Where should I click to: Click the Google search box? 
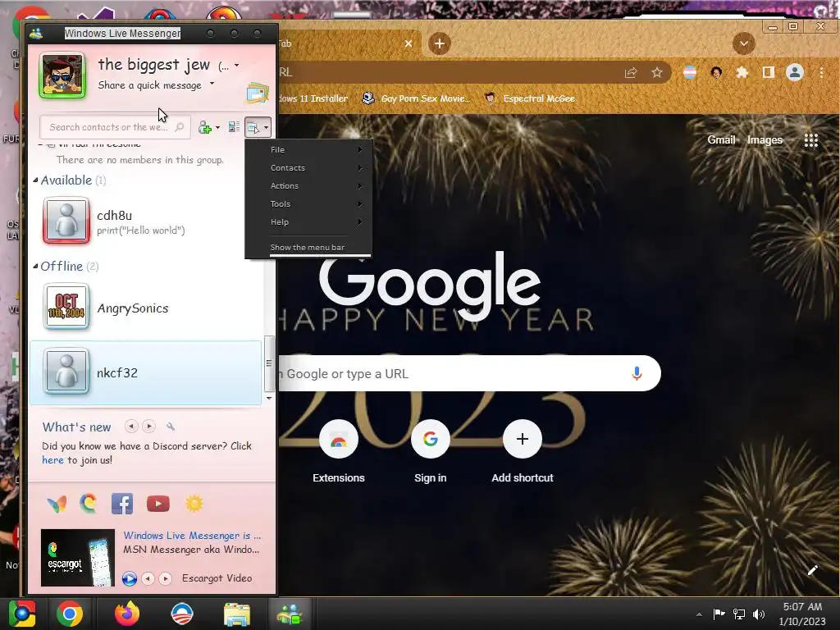pyautogui.click(x=468, y=373)
